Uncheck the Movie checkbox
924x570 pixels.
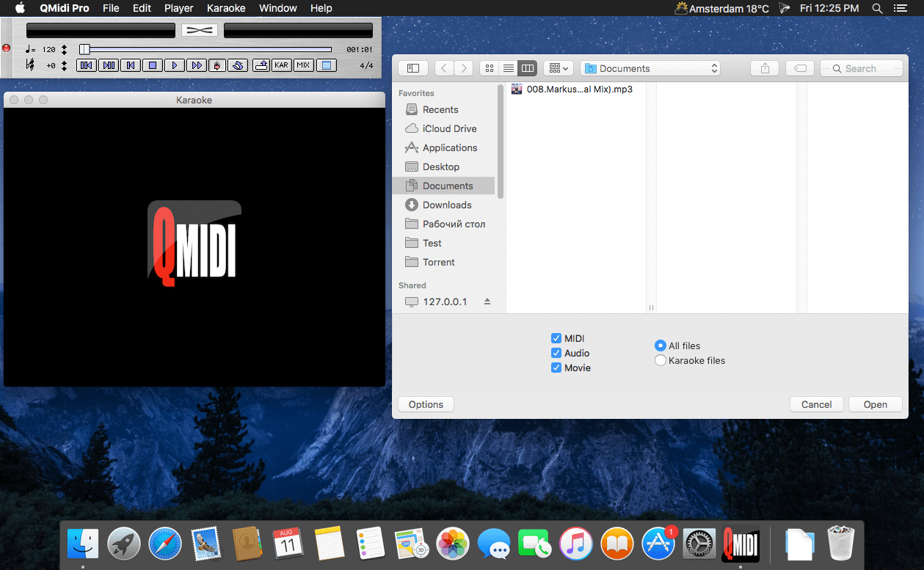556,368
